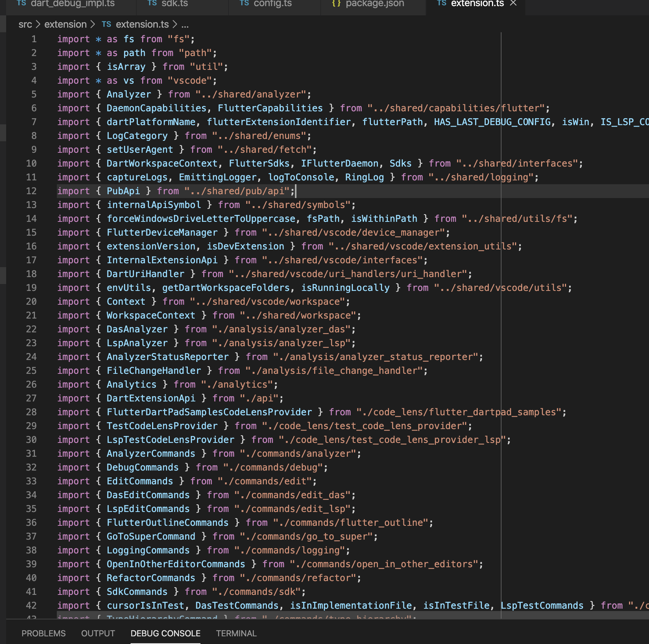Open the TERMINAL panel tab

(236, 633)
